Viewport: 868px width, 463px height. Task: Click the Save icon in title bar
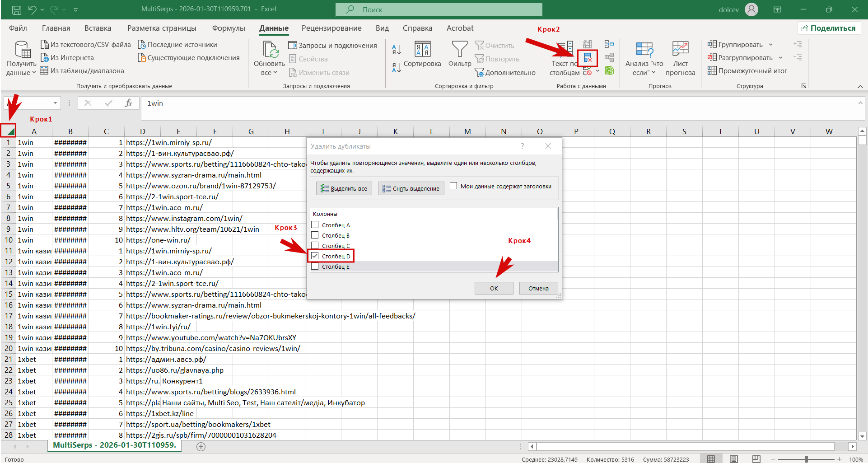tap(16, 9)
